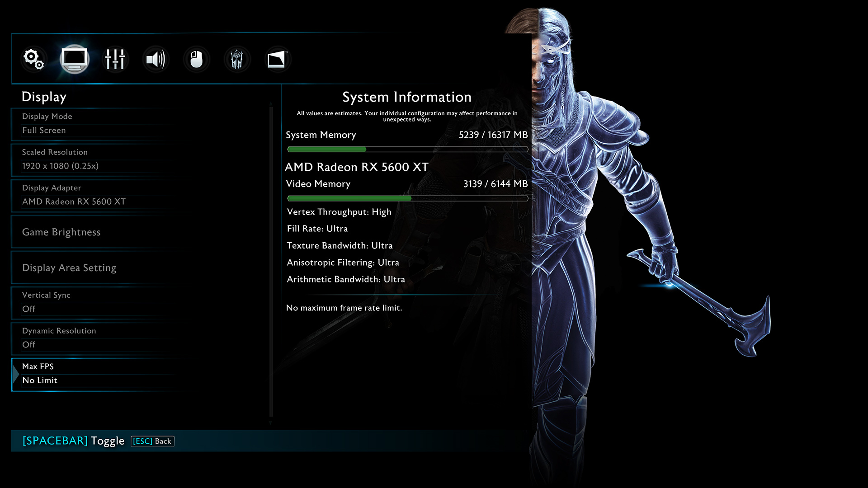868x488 pixels.
Task: Click the SPACEBAR Toggle prompt
Action: [73, 441]
